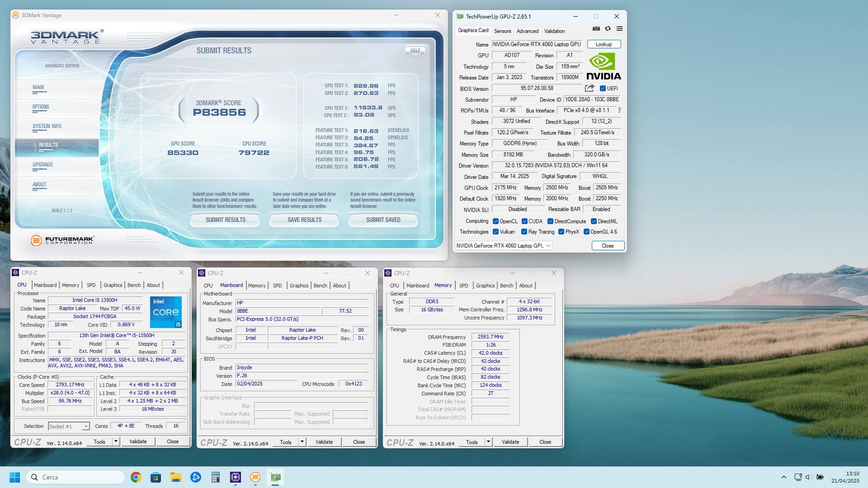The image size is (868, 488).
Task: Open SYSTEM INFO in 3DMark sidebar
Action: click(x=47, y=127)
